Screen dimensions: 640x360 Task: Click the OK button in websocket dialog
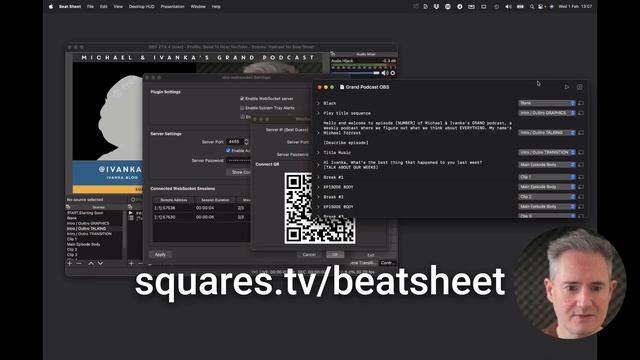[335, 254]
